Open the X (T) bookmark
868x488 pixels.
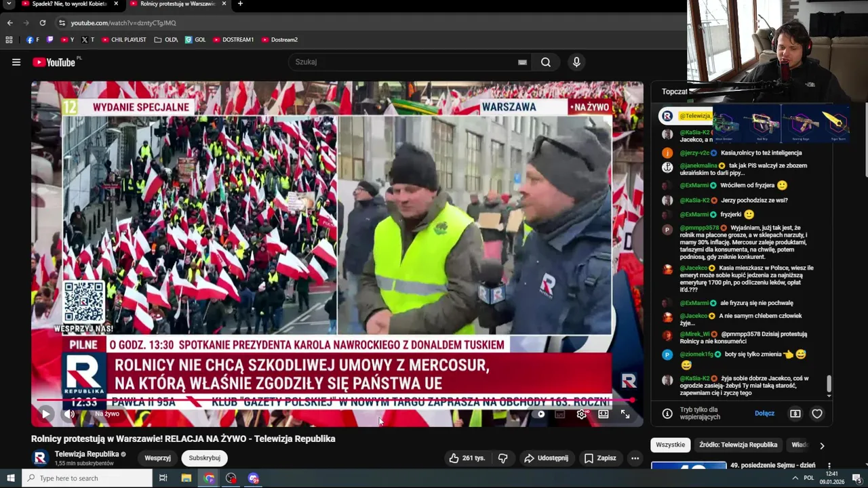click(87, 40)
